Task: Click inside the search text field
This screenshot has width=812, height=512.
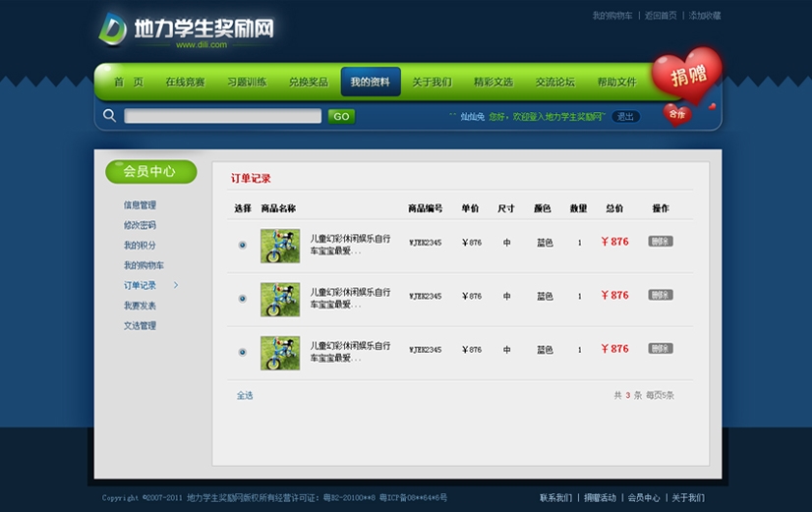Action: click(x=222, y=116)
